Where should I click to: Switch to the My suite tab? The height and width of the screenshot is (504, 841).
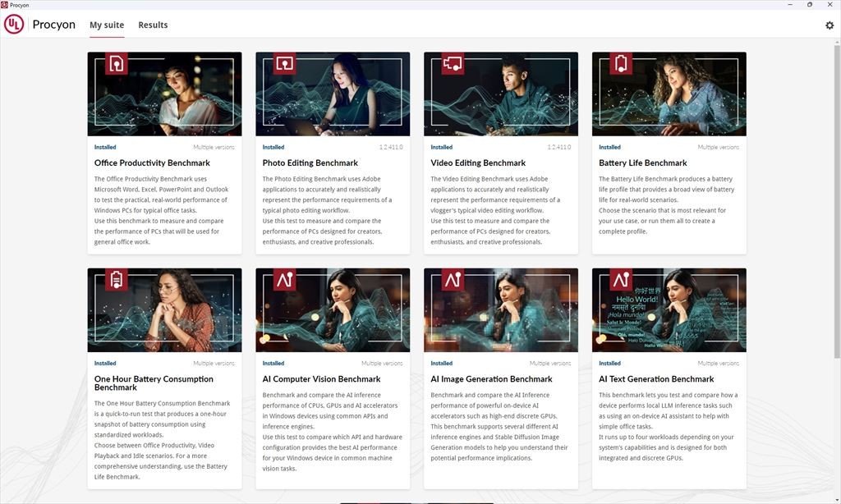coord(107,25)
